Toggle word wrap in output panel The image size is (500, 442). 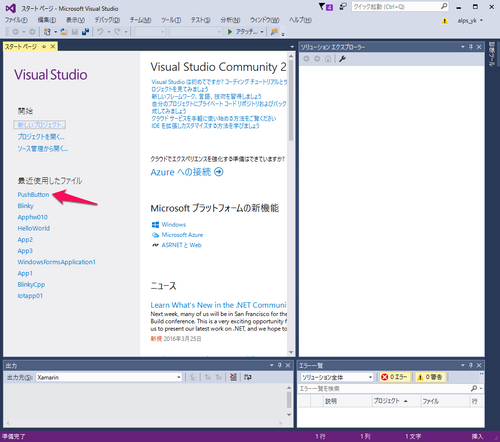pos(247,377)
